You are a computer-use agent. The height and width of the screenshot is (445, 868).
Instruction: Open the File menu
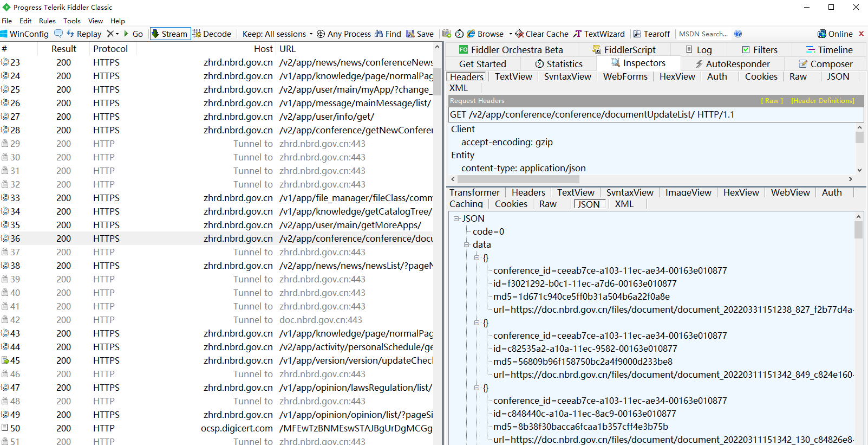[x=7, y=21]
